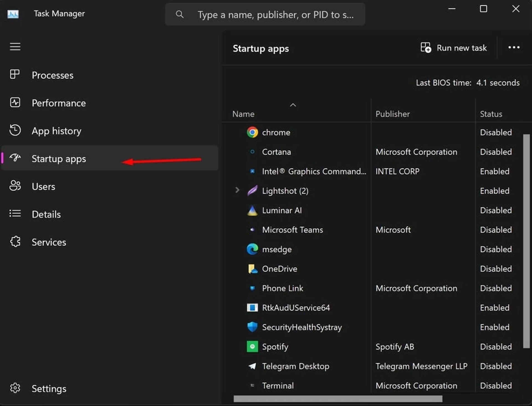Select the chrome row name
Viewport: 532px width, 406px height.
276,132
